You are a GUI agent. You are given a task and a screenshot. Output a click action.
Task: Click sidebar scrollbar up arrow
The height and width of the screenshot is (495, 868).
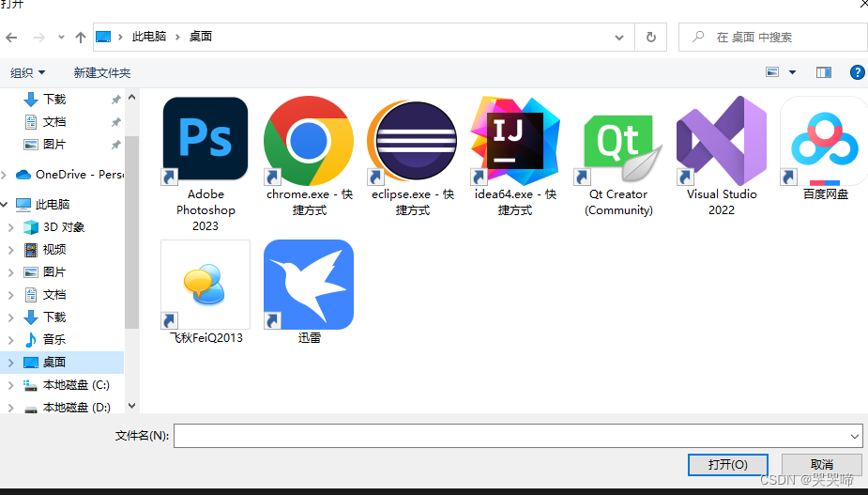tap(131, 97)
